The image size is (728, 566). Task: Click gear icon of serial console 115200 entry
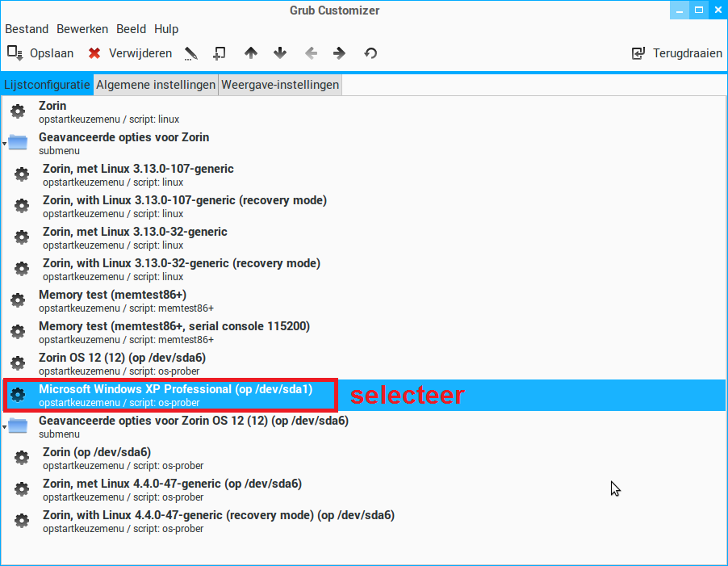click(x=18, y=332)
